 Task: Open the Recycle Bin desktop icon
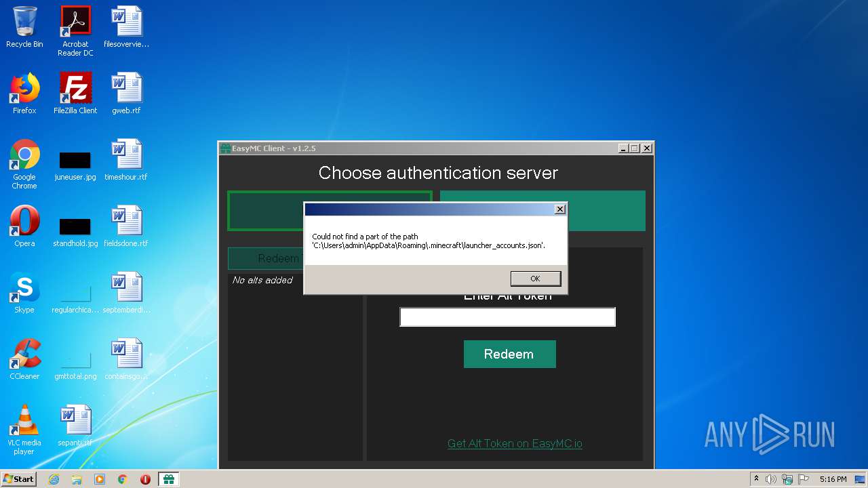tap(24, 28)
